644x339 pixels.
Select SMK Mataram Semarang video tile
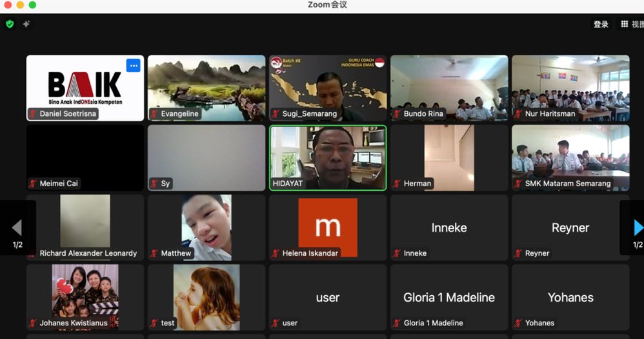point(570,158)
